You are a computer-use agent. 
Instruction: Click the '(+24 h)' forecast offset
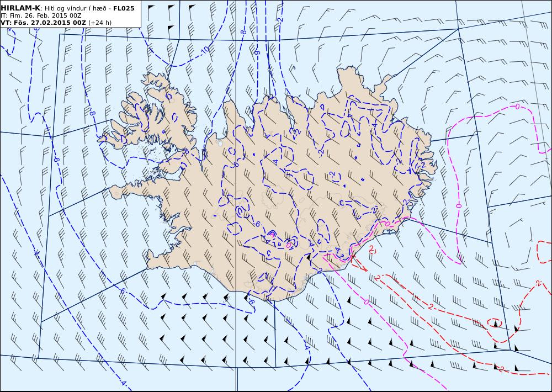(x=99, y=23)
